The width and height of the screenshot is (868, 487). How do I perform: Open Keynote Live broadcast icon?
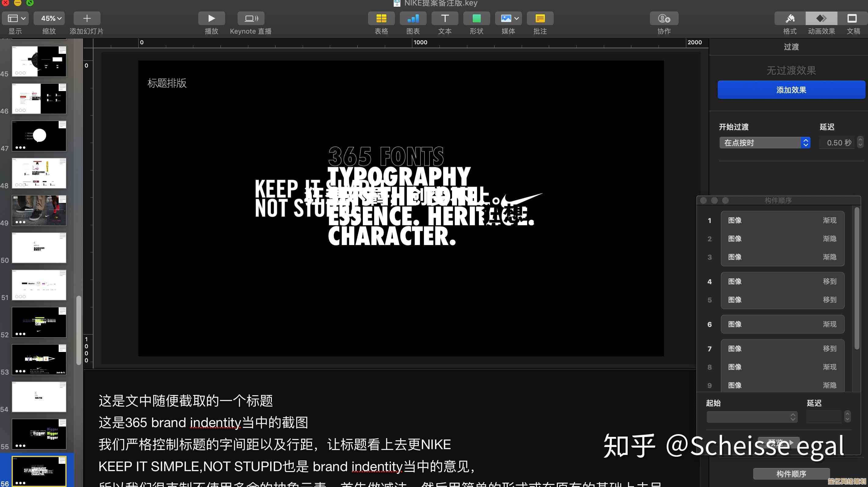251,18
